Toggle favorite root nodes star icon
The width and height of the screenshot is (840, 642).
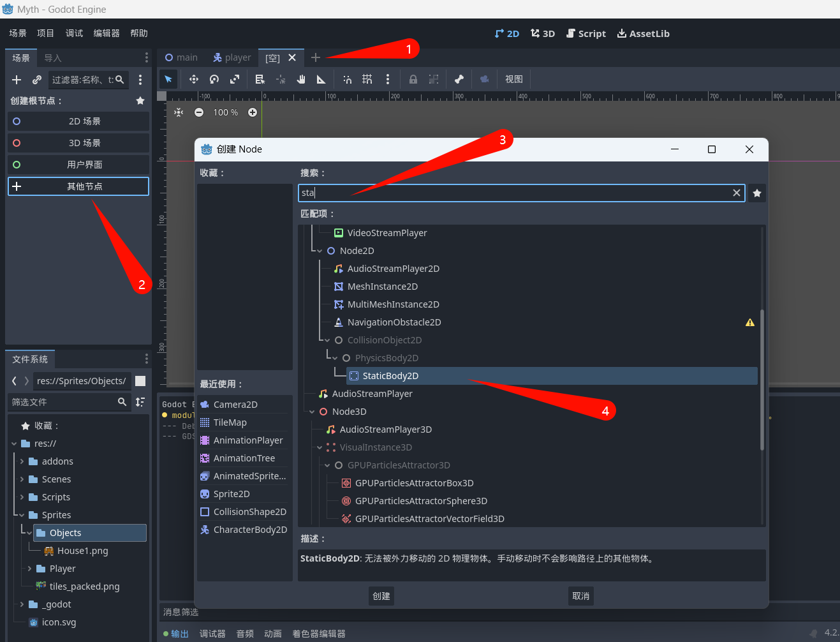[x=140, y=101]
